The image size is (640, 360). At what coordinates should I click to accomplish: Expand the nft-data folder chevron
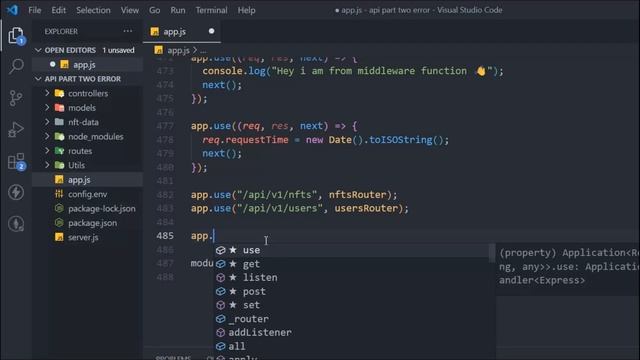(47, 122)
